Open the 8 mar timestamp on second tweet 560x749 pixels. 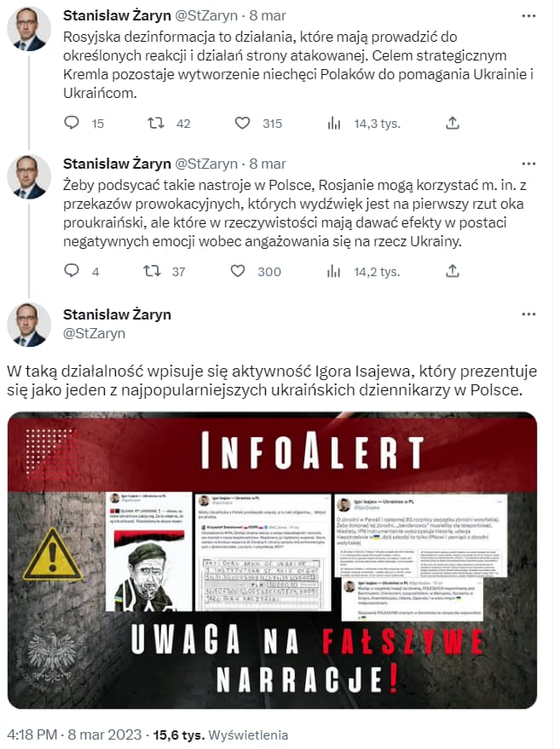click(x=268, y=164)
